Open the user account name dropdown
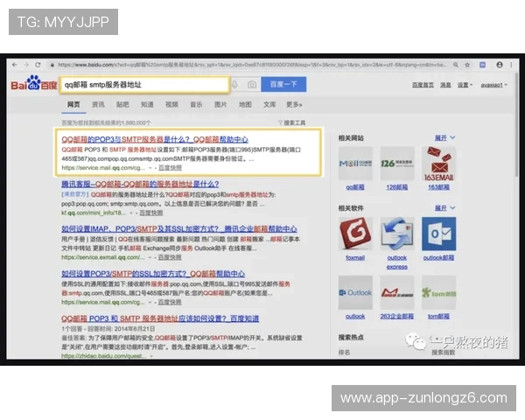 (493, 85)
